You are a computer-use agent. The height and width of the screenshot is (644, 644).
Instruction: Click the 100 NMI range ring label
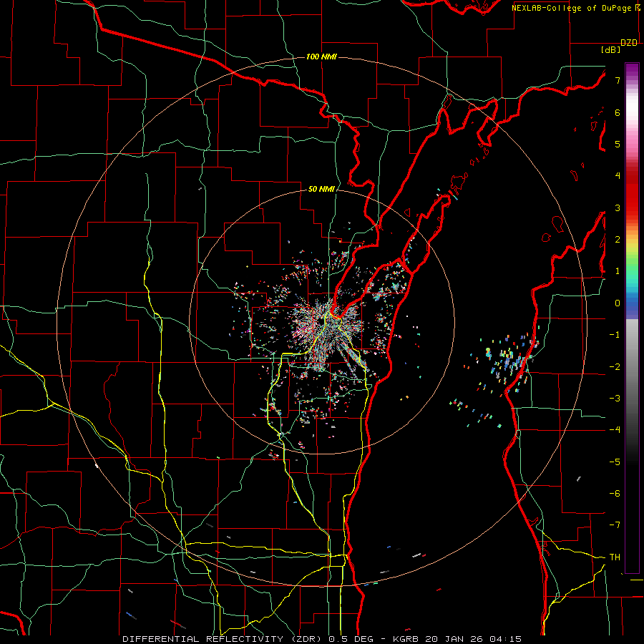tap(321, 57)
